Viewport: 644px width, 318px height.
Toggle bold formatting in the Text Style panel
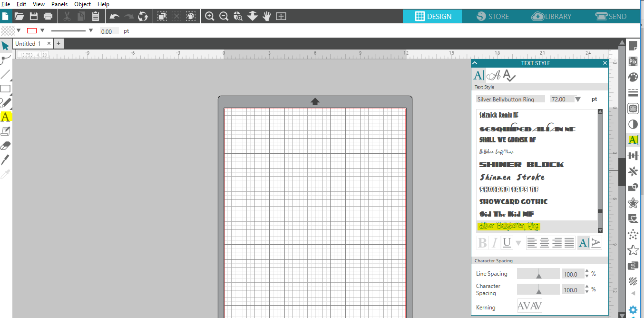point(482,242)
